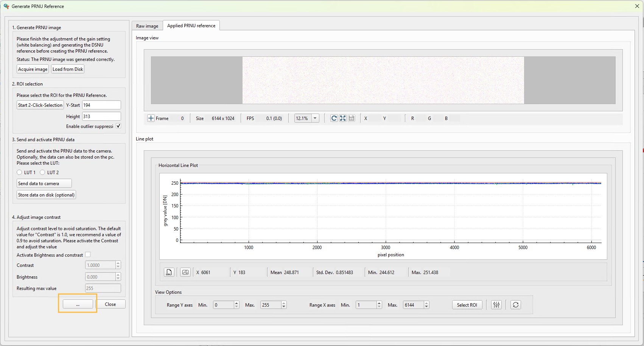Click the fit-to-window icon in image toolbar

(x=343, y=118)
